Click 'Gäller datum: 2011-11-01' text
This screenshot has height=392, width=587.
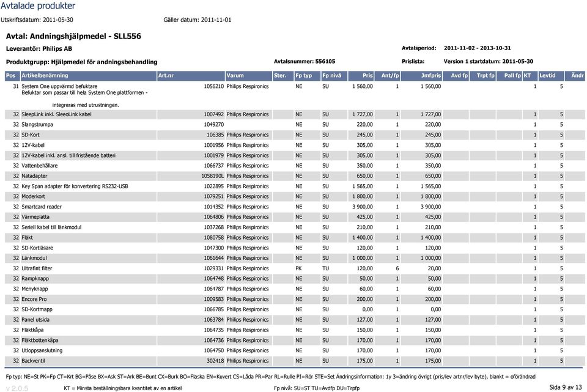tap(198, 20)
